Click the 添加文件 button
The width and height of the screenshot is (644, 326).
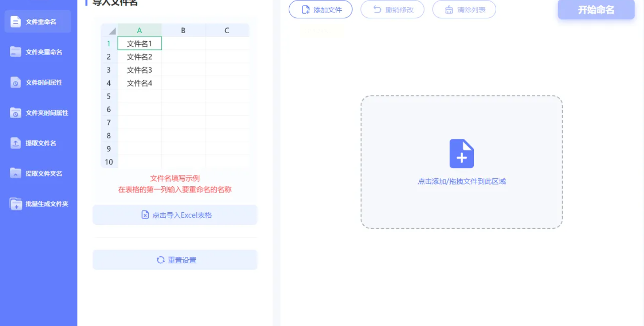click(321, 9)
